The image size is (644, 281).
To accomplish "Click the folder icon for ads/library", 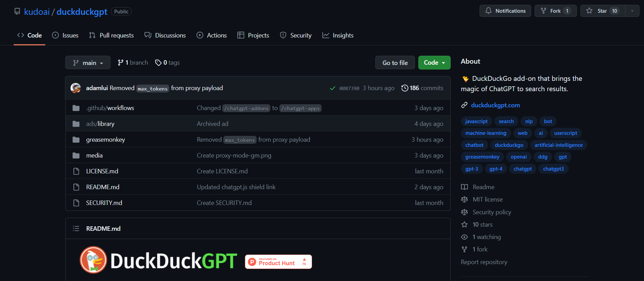I will [76, 124].
